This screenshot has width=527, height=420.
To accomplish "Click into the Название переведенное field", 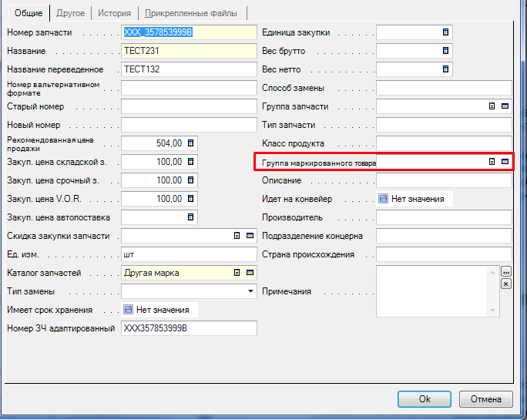I will [x=188, y=69].
